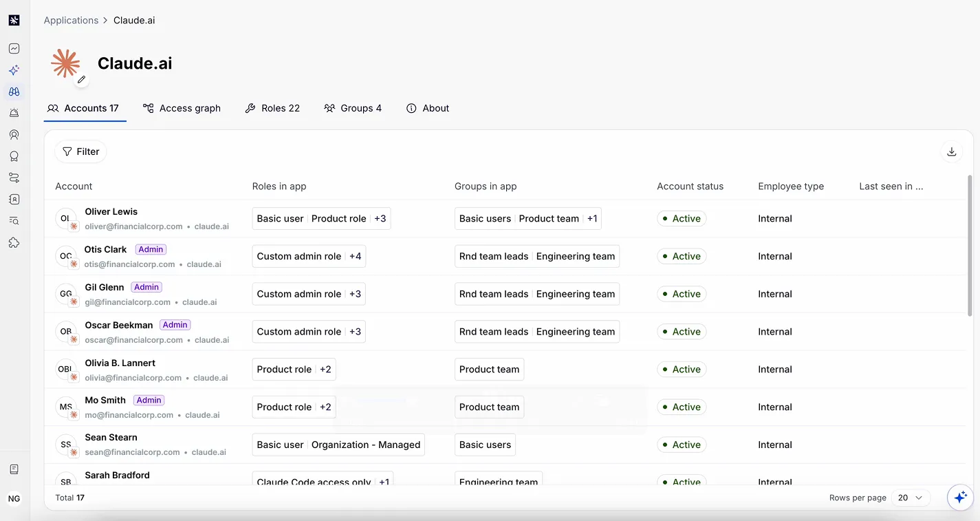Open the contact book sidebar icon
980x521 pixels.
(x=14, y=199)
